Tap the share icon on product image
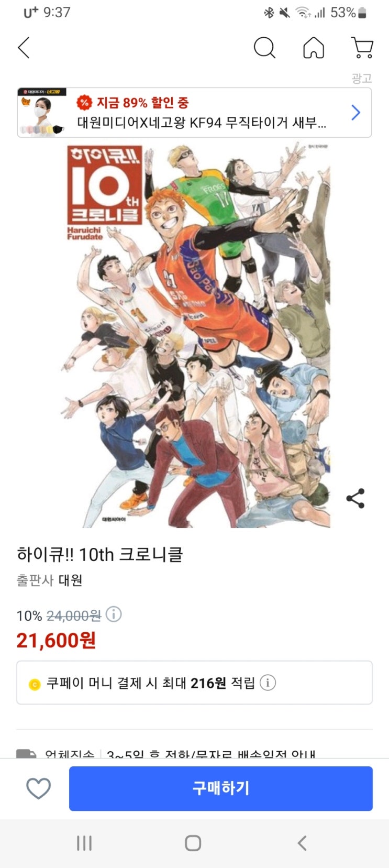 tap(355, 498)
